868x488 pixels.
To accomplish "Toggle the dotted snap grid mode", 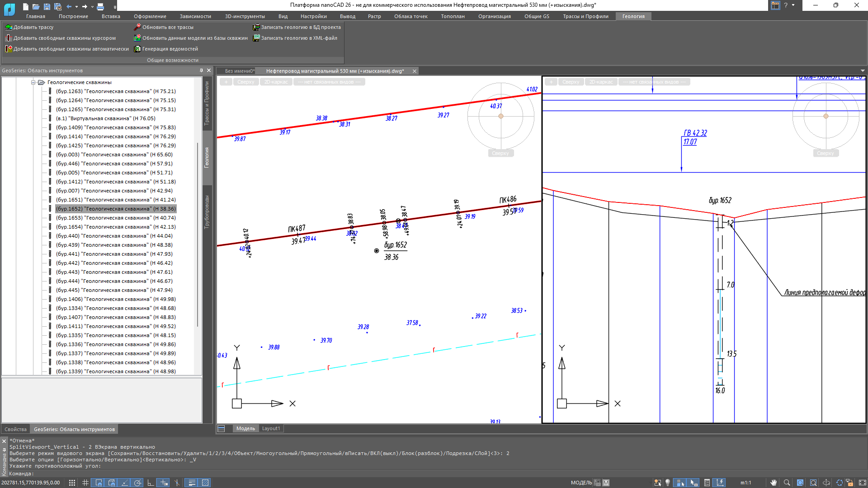I will pyautogui.click(x=72, y=483).
